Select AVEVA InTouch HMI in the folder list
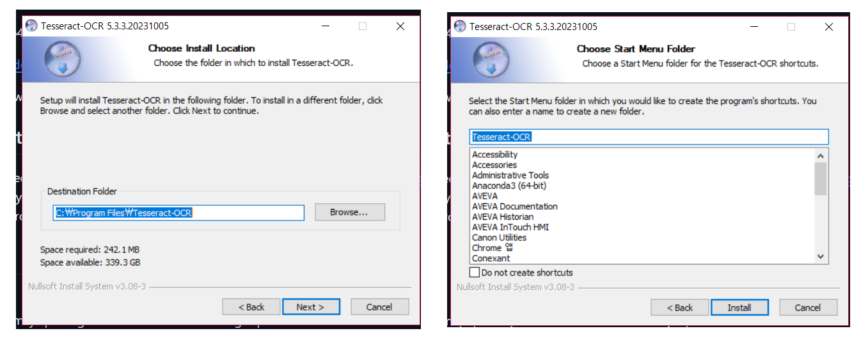Image resolution: width=868 pixels, height=347 pixels. click(x=510, y=227)
